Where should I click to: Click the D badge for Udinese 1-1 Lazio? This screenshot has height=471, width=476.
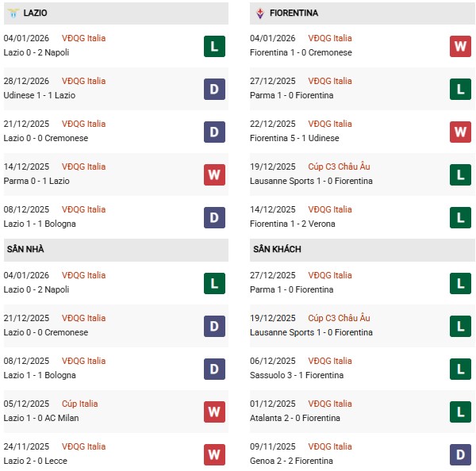coord(214,89)
